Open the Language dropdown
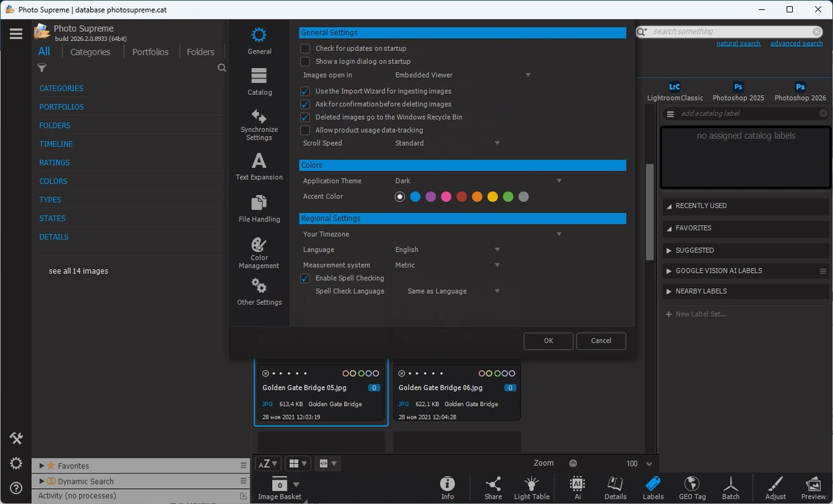This screenshot has height=504, width=833. (x=448, y=250)
